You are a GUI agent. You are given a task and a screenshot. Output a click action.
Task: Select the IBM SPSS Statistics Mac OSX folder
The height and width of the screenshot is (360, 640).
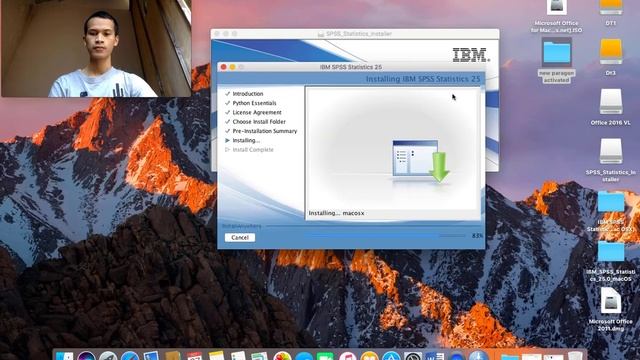click(611, 211)
